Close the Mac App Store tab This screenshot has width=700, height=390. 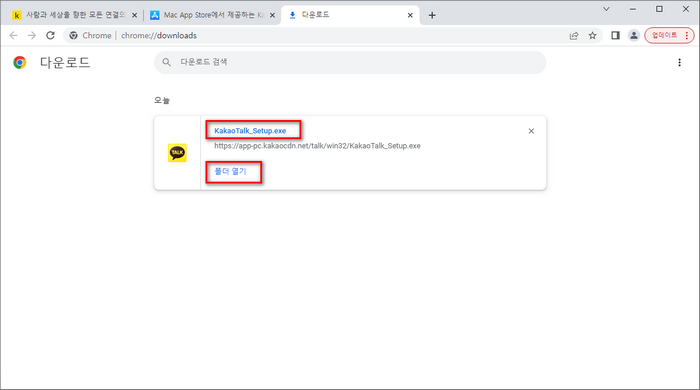pos(272,15)
